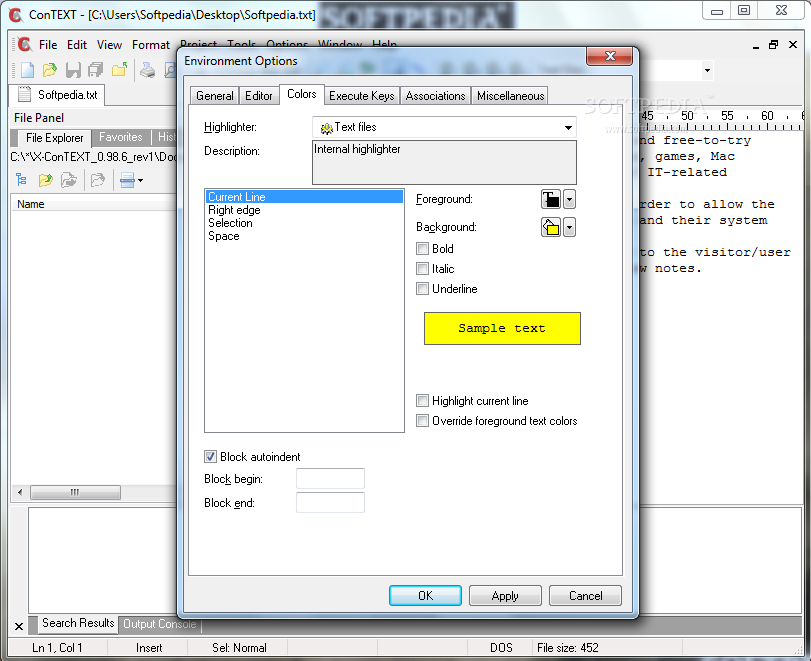Viewport: 811px width, 661px height.
Task: Tick Highlight current line
Action: [x=423, y=401]
